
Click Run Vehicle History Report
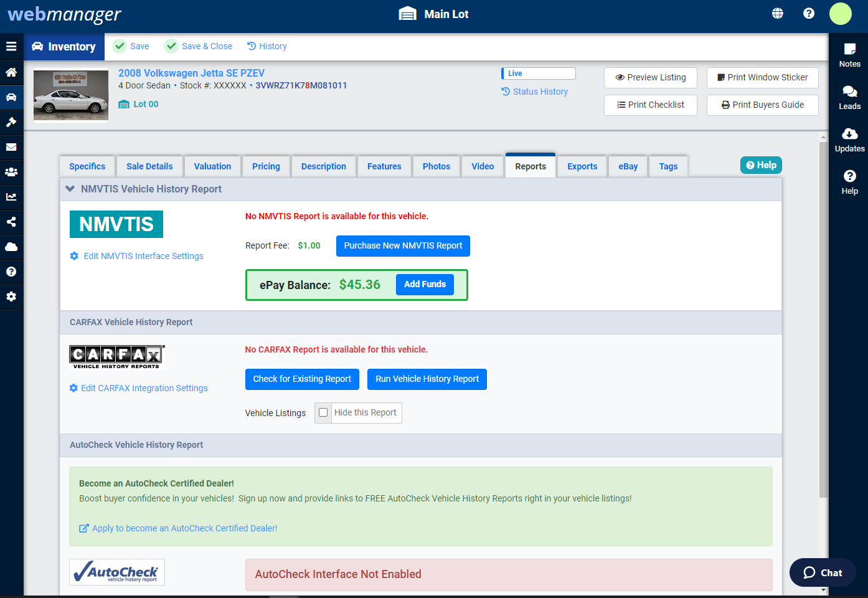click(427, 379)
